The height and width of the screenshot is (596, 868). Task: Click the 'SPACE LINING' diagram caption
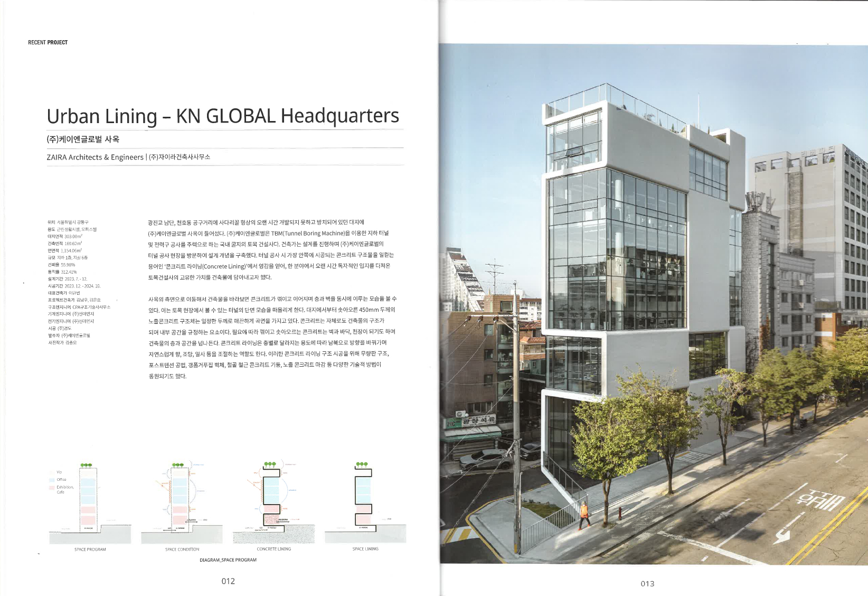[x=365, y=549]
